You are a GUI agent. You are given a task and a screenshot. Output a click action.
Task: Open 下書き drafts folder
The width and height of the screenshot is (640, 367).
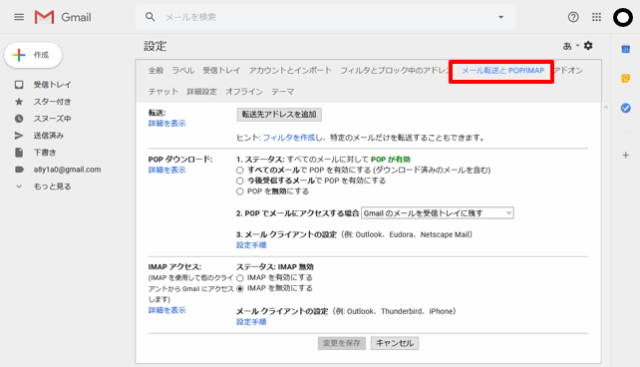[x=44, y=153]
